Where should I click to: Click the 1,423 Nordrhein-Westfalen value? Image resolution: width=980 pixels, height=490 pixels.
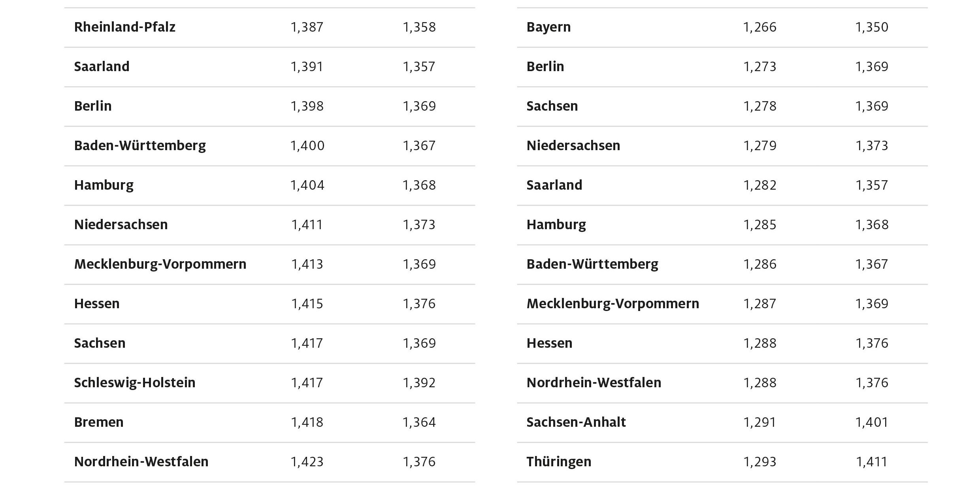(307, 462)
